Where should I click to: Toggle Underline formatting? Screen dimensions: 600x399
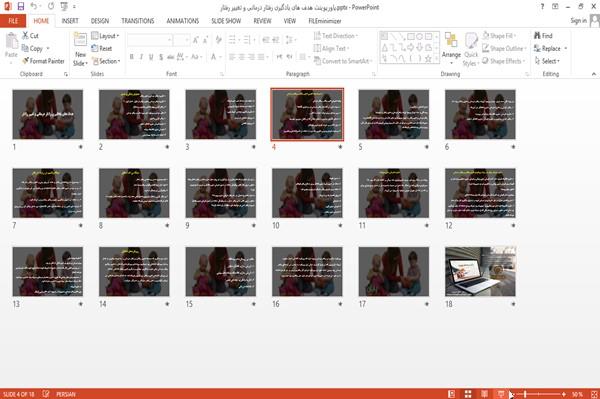[151, 57]
